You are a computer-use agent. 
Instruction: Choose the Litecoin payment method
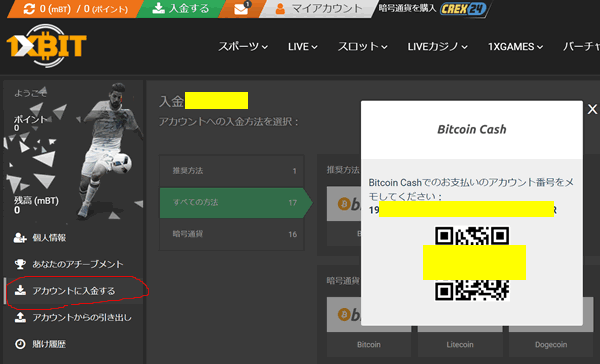pos(460,341)
